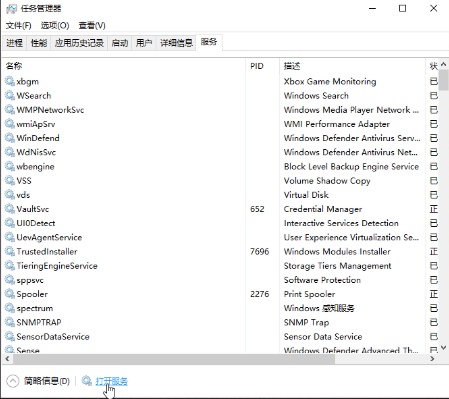
Task: Click the horizontal scrollbar left arrow
Action: 7,359
